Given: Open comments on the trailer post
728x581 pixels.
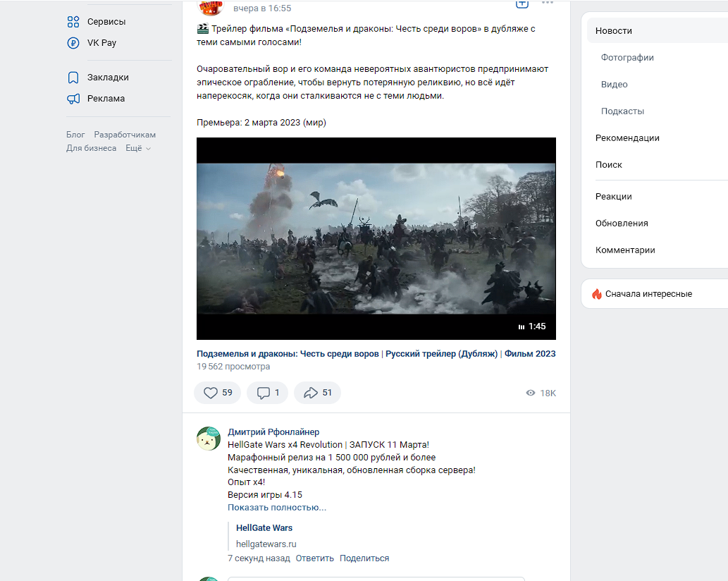Looking at the screenshot, I should (267, 393).
